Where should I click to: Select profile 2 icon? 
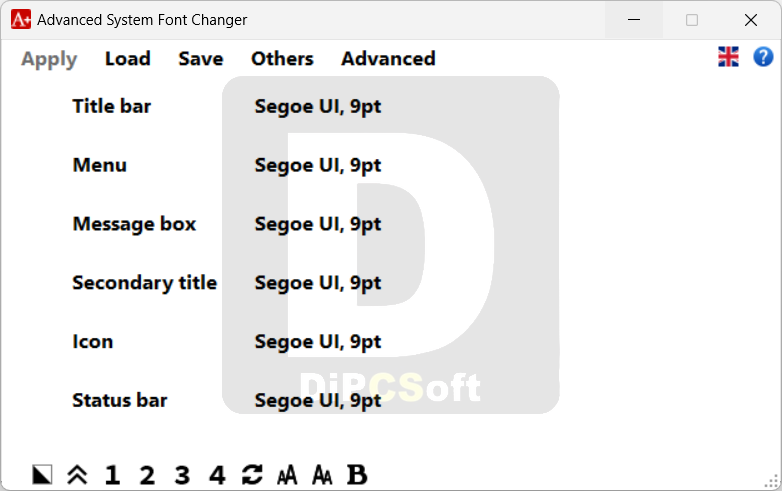(147, 475)
